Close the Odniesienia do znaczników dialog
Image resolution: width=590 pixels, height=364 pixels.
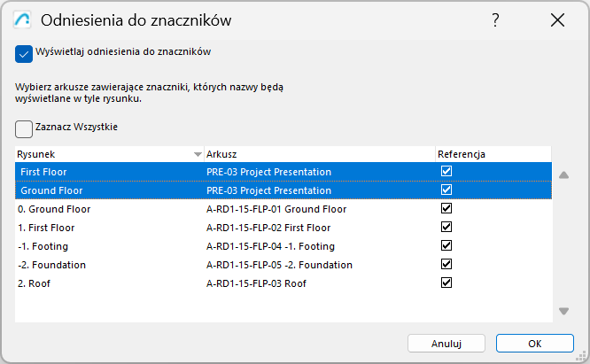[557, 20]
